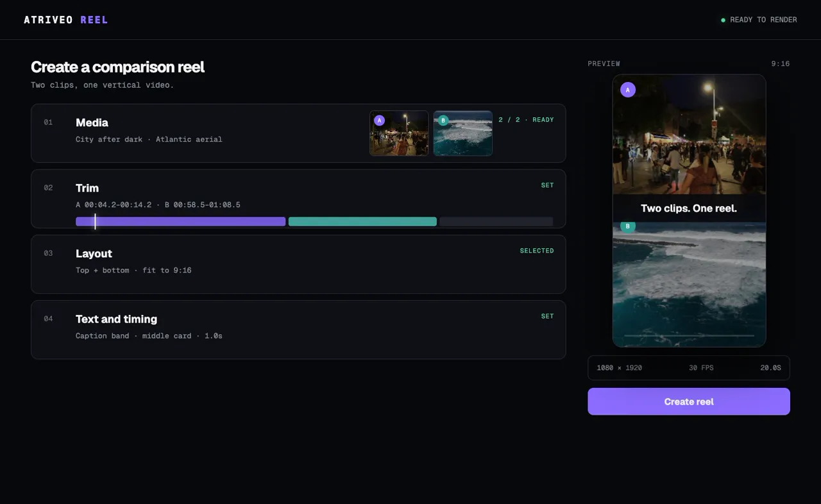
Task: Click 'City after dark · Atlantic aerial' text
Action: (149, 139)
